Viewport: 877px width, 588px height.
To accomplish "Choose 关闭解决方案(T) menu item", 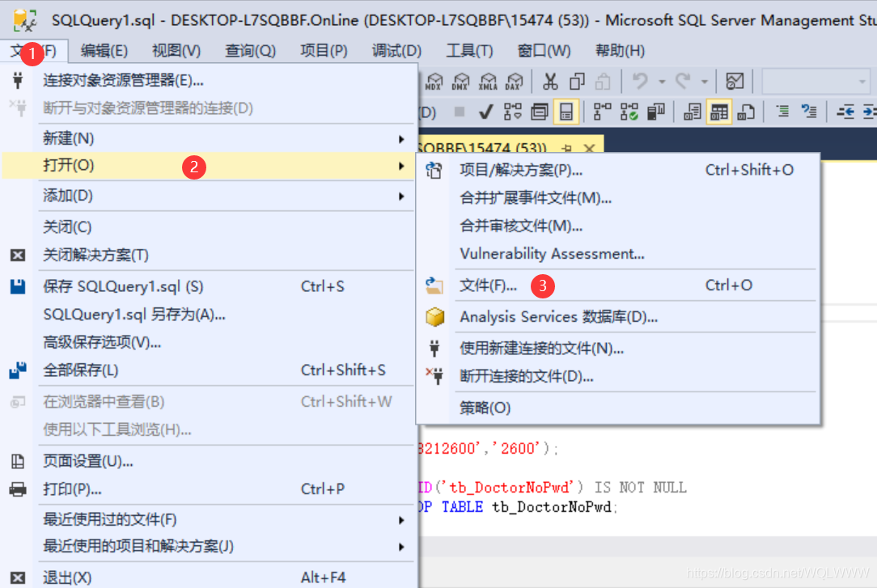I will tap(210, 255).
